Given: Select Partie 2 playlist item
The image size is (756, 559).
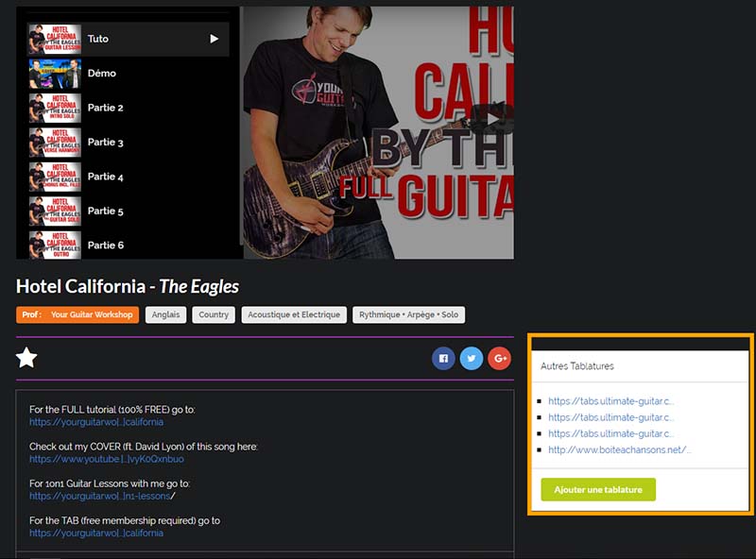Looking at the screenshot, I should pos(128,108).
